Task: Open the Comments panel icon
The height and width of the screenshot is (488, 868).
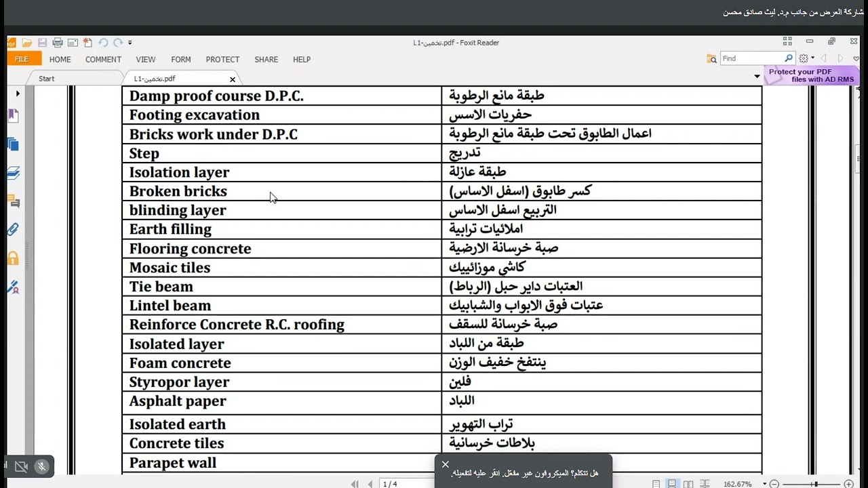Action: pos(13,201)
